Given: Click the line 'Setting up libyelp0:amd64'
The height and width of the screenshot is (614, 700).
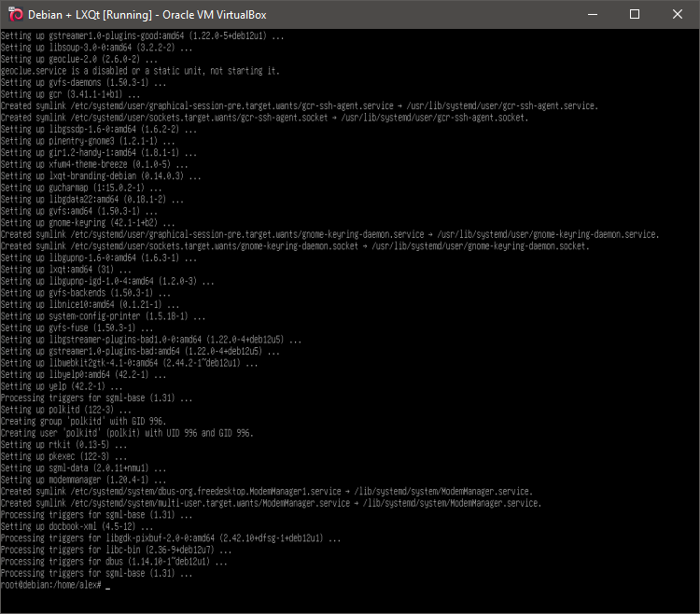Looking at the screenshot, I should [x=83, y=374].
